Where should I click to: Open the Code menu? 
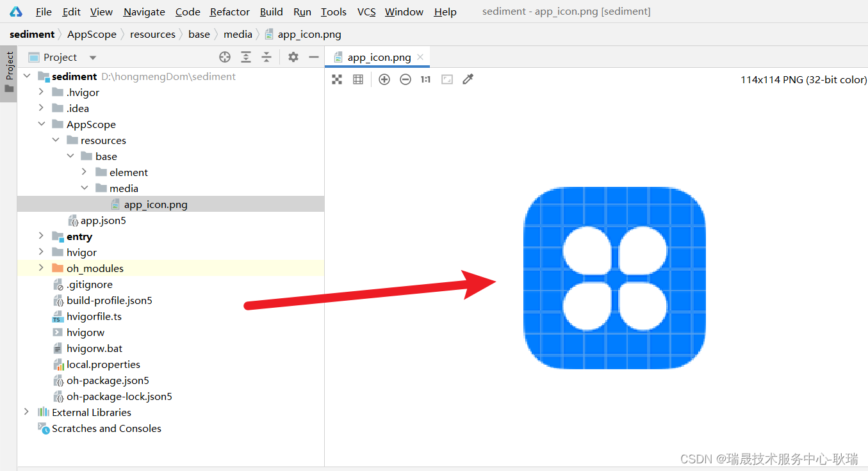coord(188,12)
